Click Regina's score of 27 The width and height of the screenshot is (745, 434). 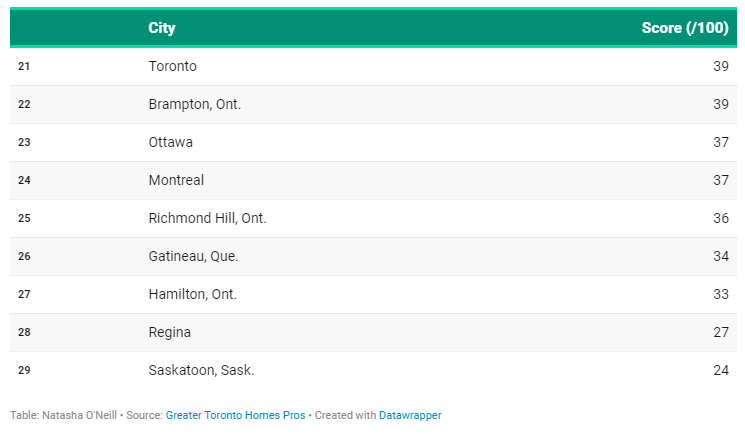721,332
